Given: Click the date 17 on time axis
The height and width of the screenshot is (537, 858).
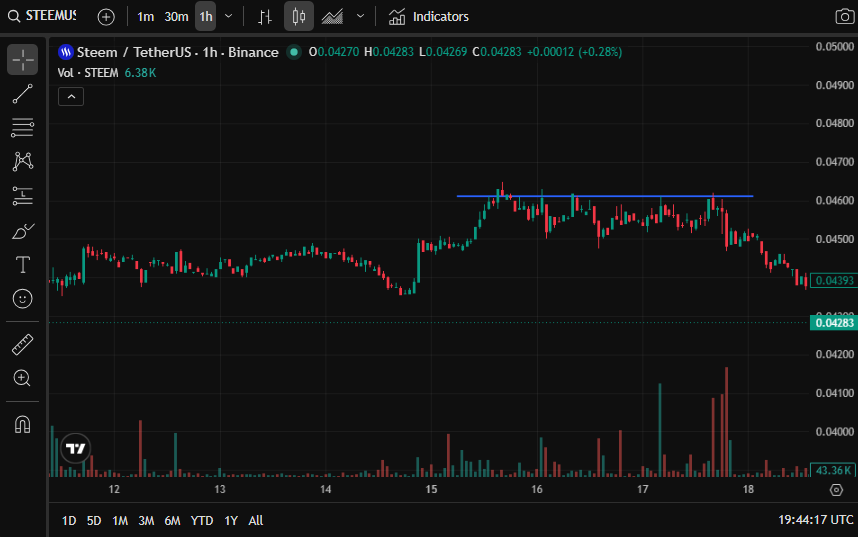Looking at the screenshot, I should click(642, 489).
